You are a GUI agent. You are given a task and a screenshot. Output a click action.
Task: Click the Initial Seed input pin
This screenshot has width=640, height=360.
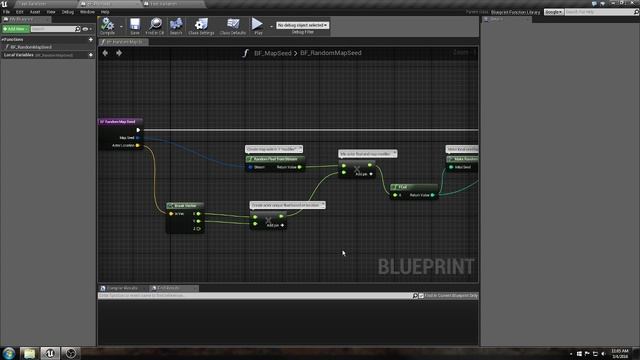point(451,167)
